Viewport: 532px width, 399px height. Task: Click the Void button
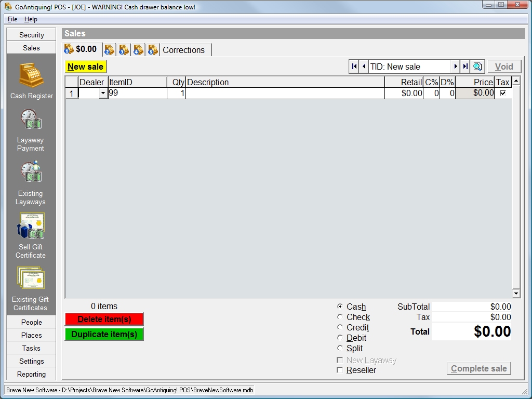coord(504,66)
